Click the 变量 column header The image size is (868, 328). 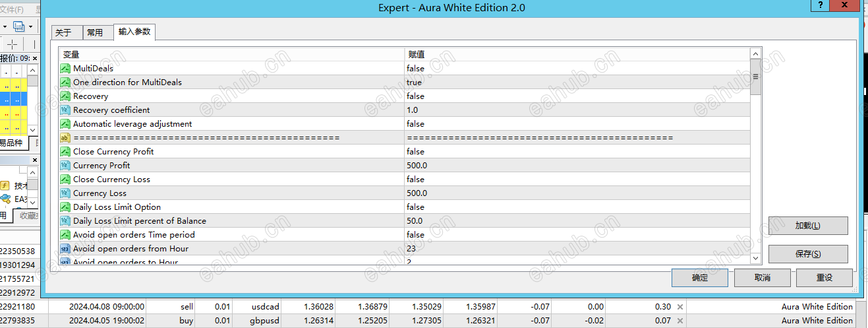click(232, 55)
